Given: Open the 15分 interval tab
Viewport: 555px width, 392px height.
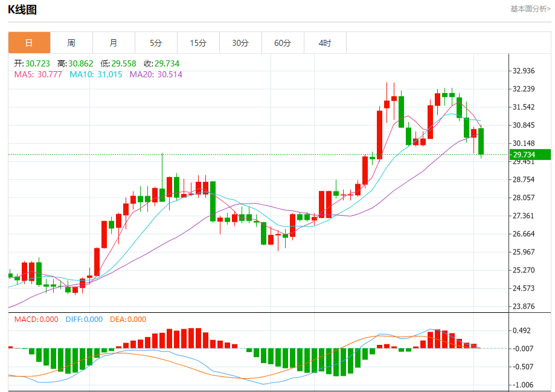Looking at the screenshot, I should 198,43.
